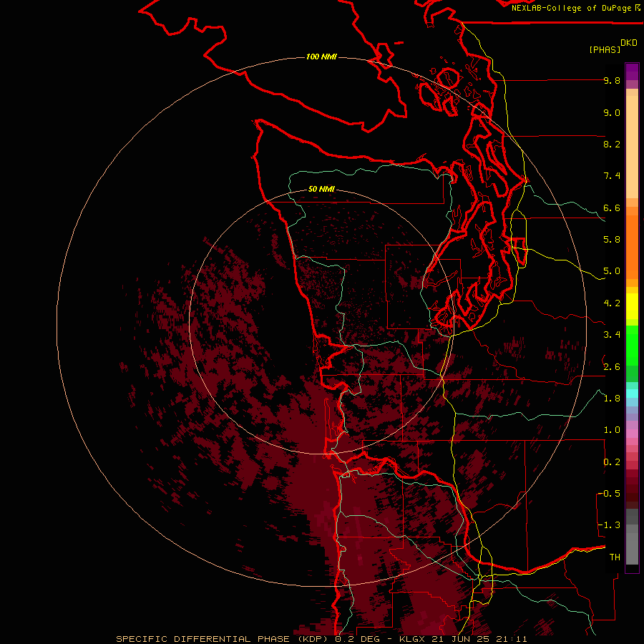The width and height of the screenshot is (644, 644).
Task: Click the DKD units label
Action: tap(629, 43)
